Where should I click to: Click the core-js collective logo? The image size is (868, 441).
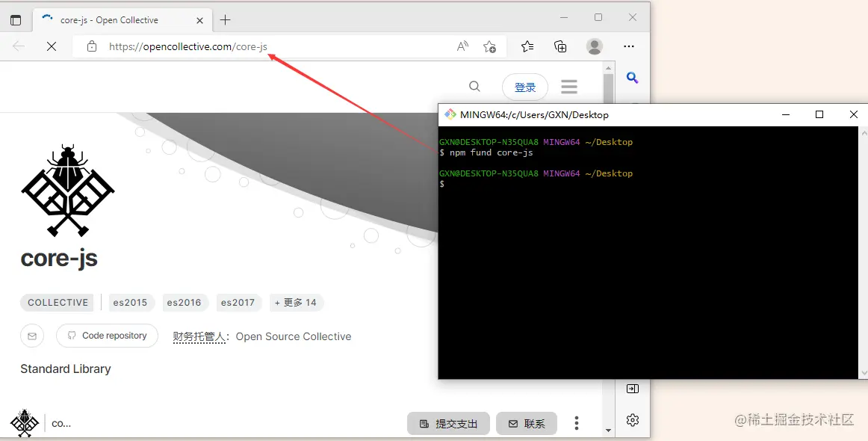[x=67, y=191]
